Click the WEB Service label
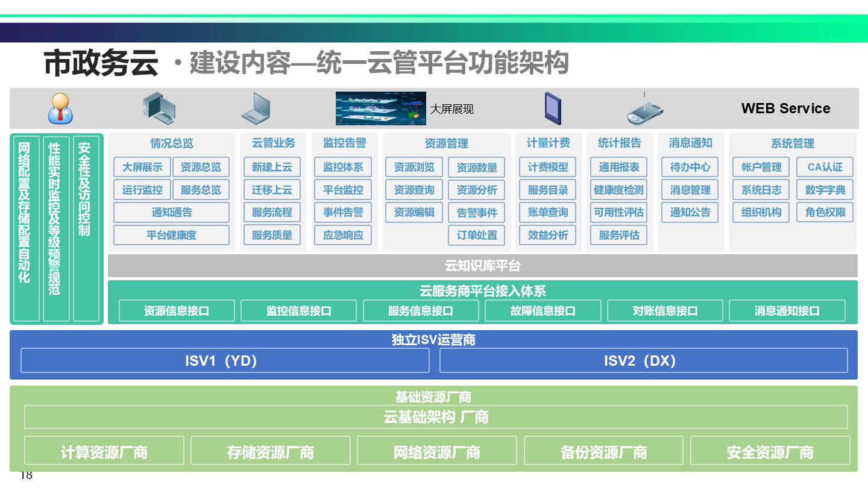The width and height of the screenshot is (868, 488). tap(785, 108)
